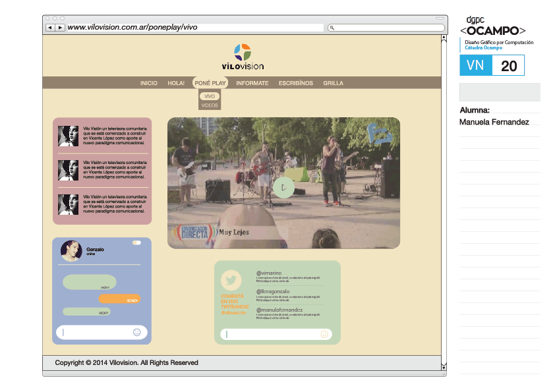Click the ESCRIBÍNOS navigation link
555x392 pixels.
296,83
